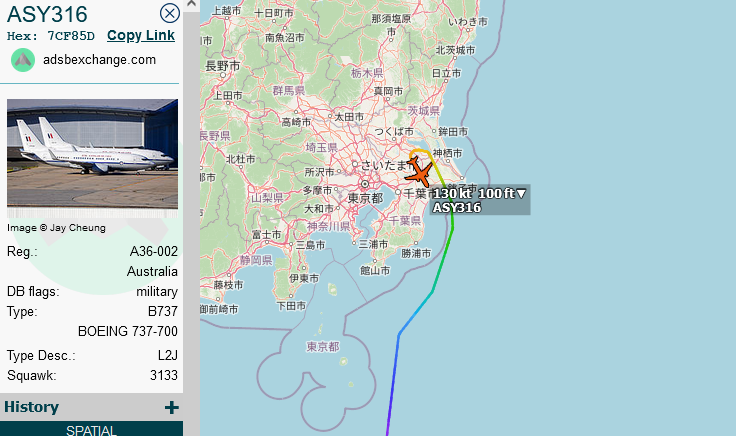This screenshot has width=736, height=436.
Task: Click the squawk code 3133
Action: click(164, 375)
